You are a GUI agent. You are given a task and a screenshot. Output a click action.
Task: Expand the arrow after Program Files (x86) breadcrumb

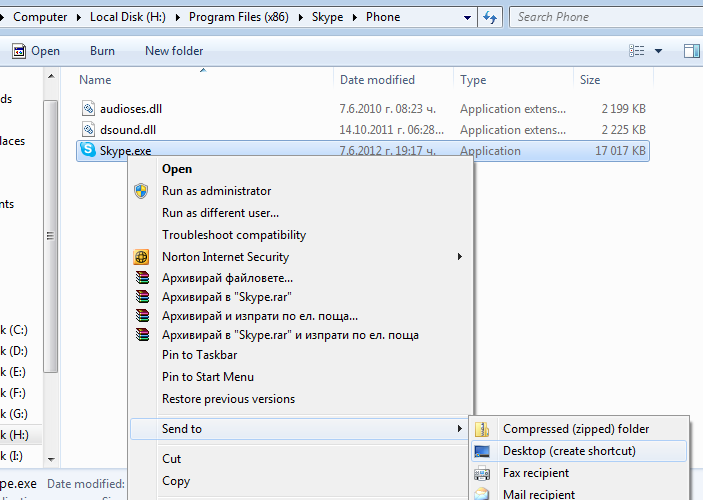(300, 17)
